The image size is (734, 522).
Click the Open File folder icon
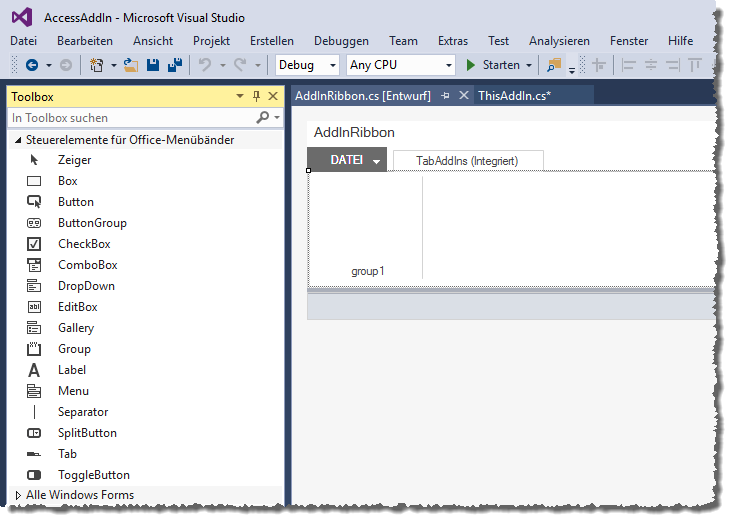pos(131,65)
